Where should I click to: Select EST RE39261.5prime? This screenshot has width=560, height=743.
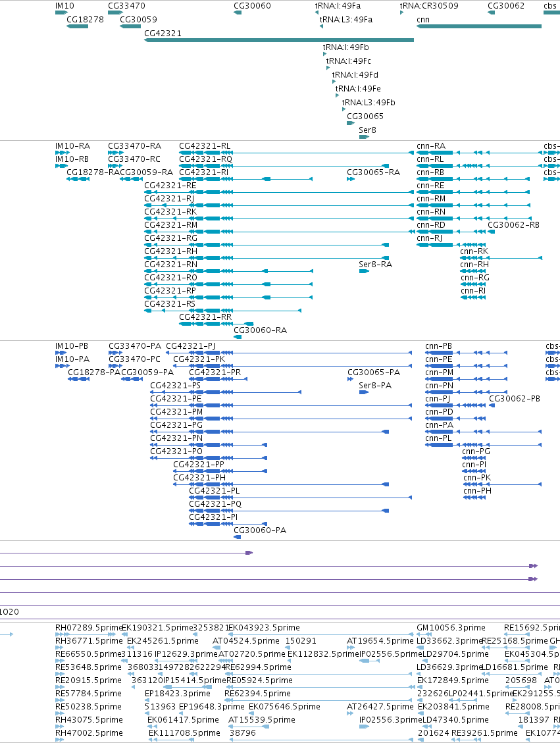coord(484,733)
